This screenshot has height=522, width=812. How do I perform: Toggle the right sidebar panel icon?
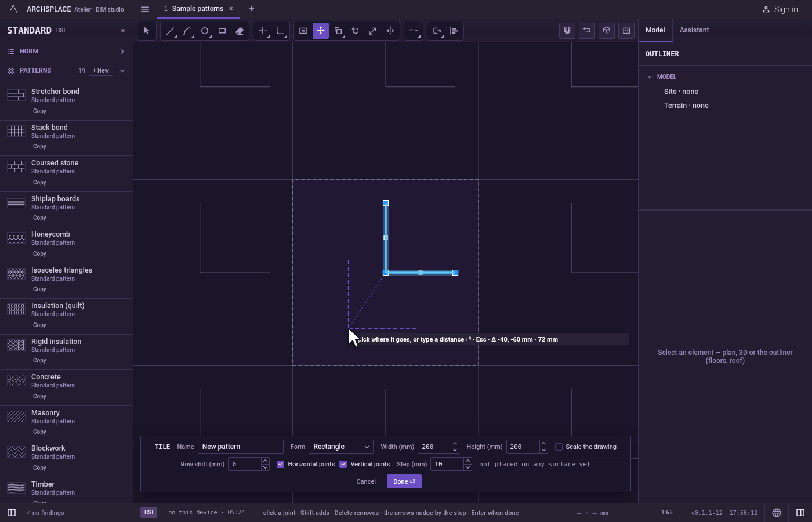tap(800, 513)
